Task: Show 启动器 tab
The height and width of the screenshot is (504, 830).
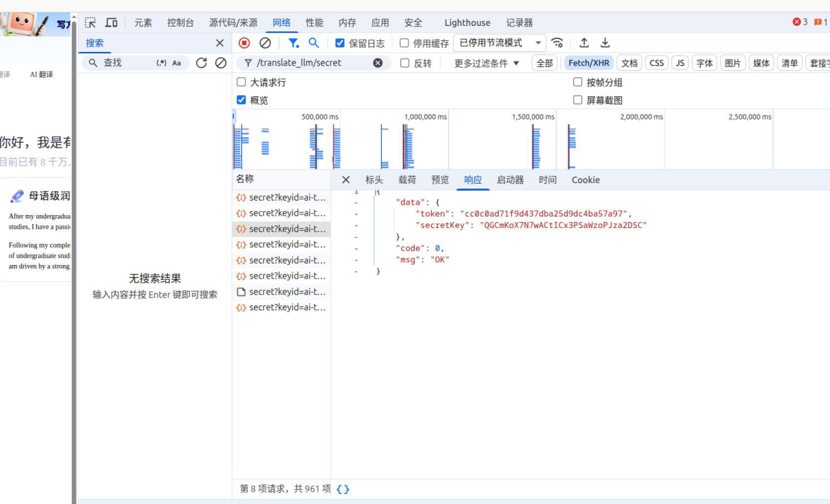Action: [x=510, y=180]
